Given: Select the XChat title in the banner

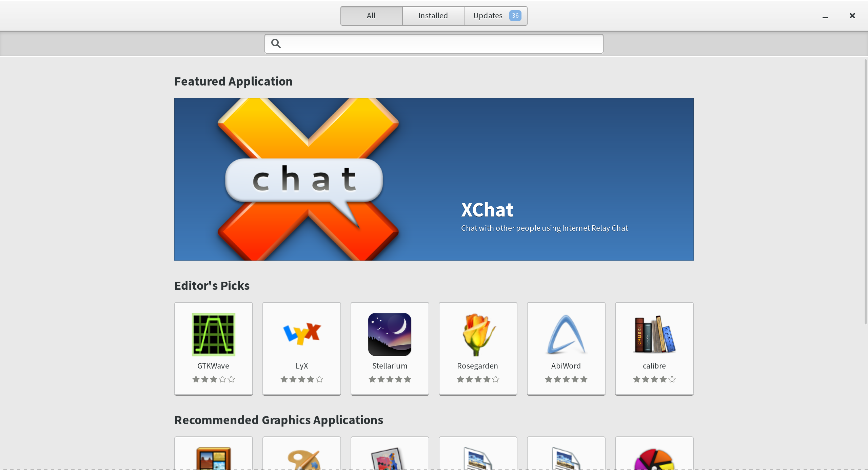Looking at the screenshot, I should (487, 210).
